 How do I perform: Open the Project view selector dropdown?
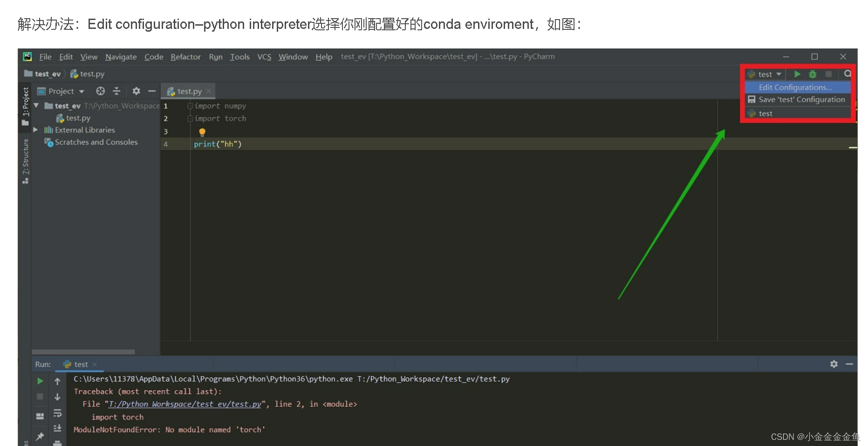(61, 91)
